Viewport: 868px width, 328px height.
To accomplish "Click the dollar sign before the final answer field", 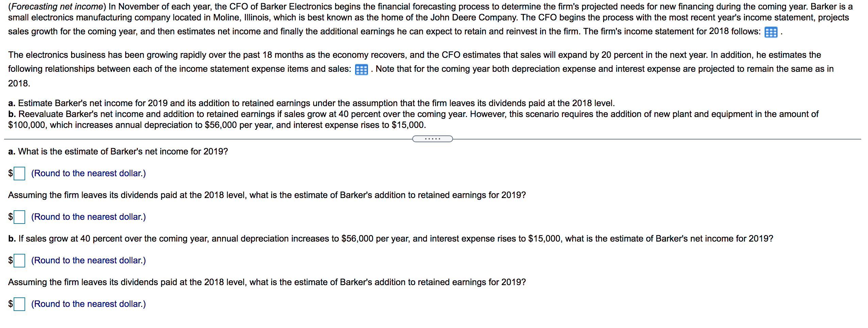I will [10, 304].
